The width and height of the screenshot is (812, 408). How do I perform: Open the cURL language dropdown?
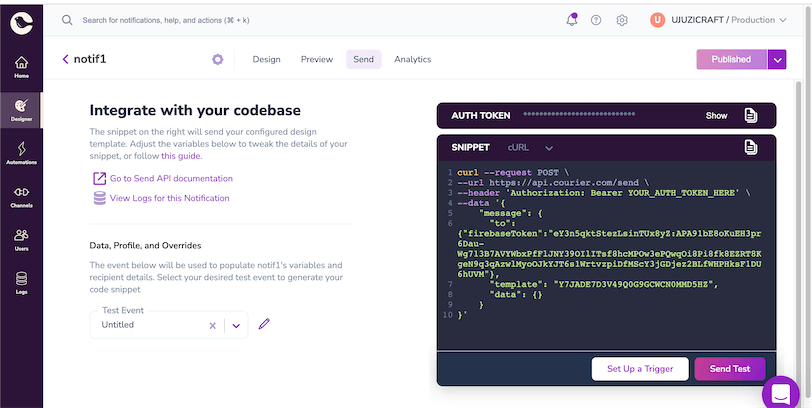tap(530, 147)
